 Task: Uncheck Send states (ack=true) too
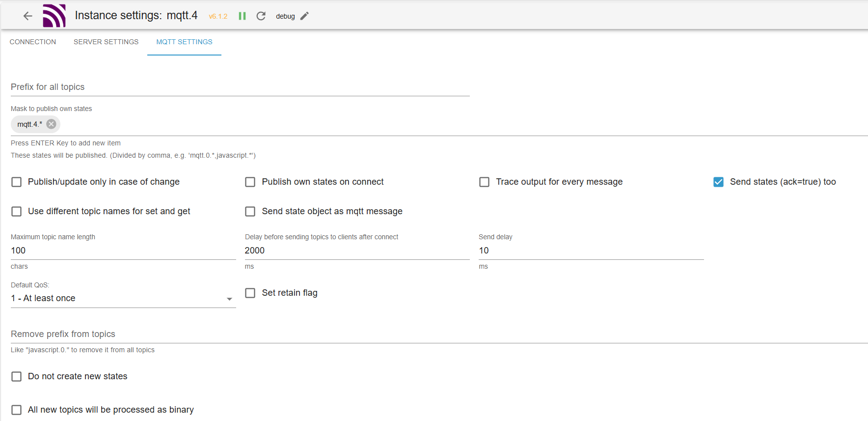coord(718,182)
